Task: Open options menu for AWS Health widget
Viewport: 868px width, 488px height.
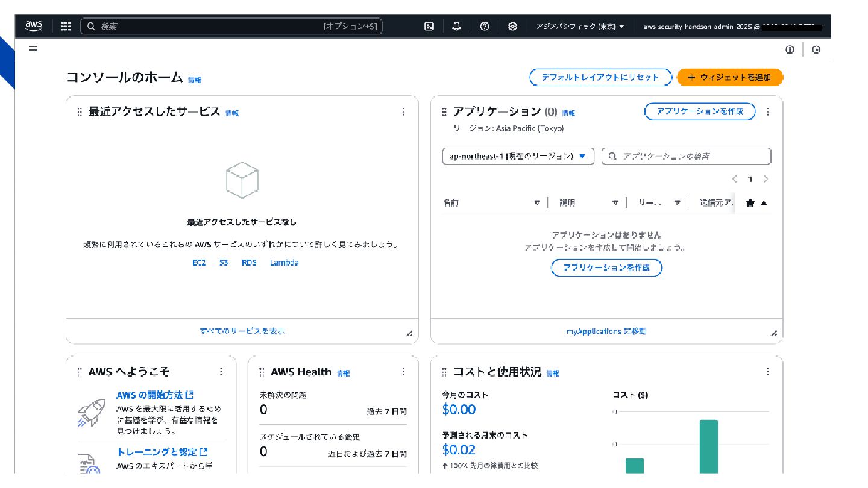Action: click(x=404, y=372)
